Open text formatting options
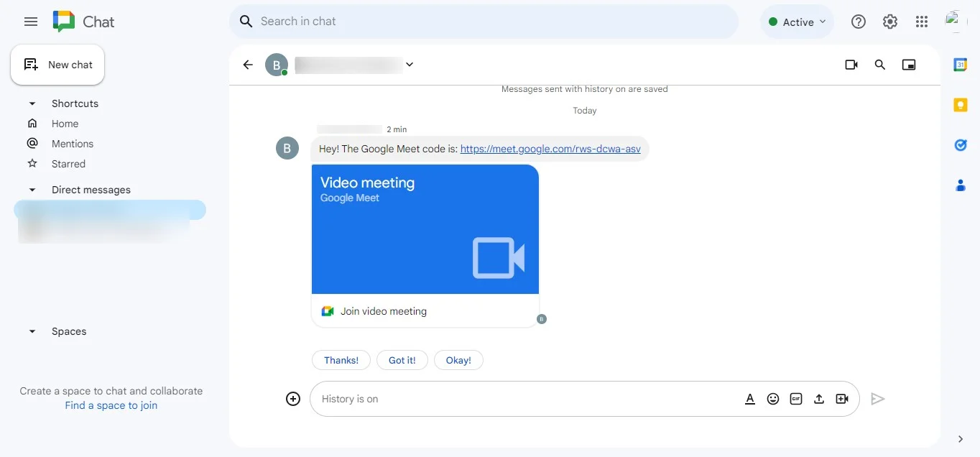 pyautogui.click(x=750, y=399)
